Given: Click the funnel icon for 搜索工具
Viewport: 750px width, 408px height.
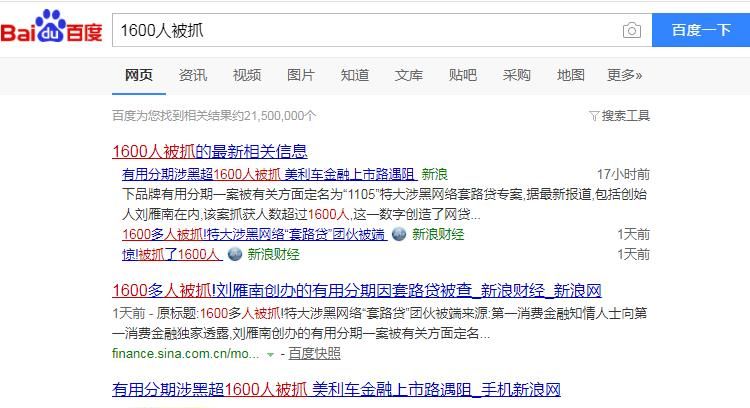Looking at the screenshot, I should click(594, 116).
